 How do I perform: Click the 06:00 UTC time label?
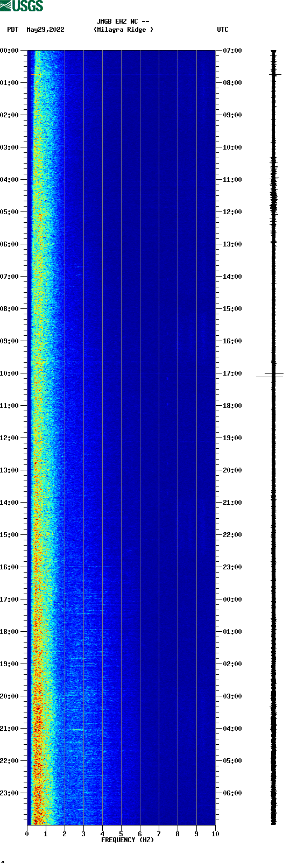pos(232,793)
